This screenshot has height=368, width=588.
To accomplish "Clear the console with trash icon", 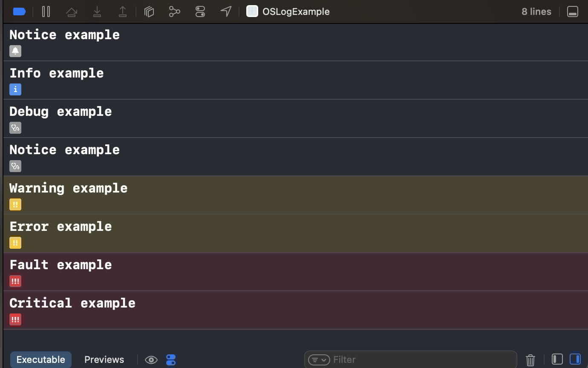I will (530, 360).
